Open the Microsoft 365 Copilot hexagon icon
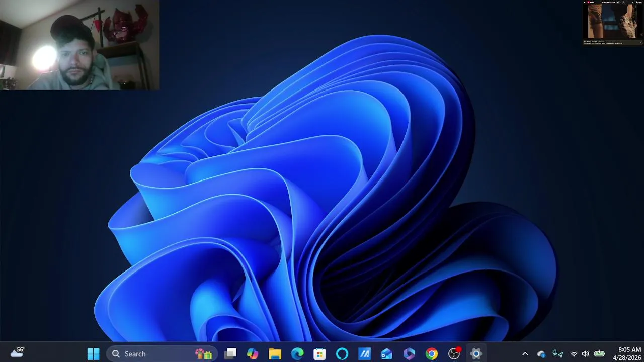 (409, 354)
